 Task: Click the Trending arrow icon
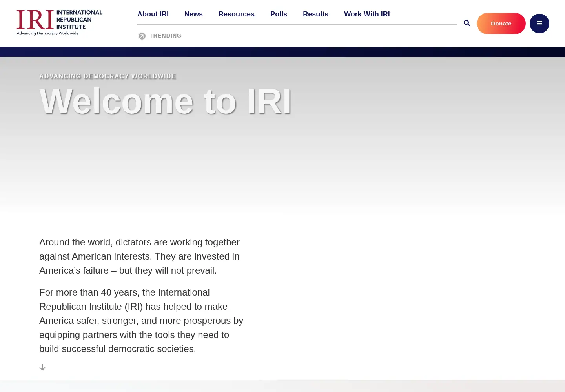point(142,36)
